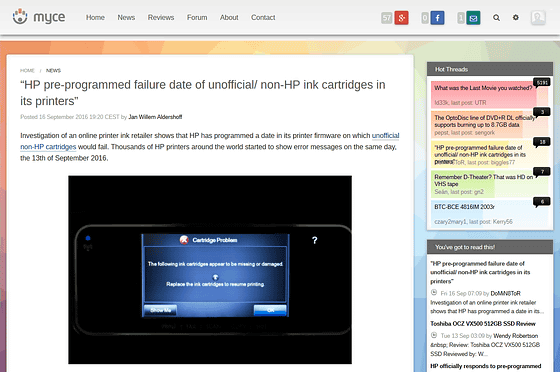Click the 6 replies bubble on BTC-BCE thread

542,202
